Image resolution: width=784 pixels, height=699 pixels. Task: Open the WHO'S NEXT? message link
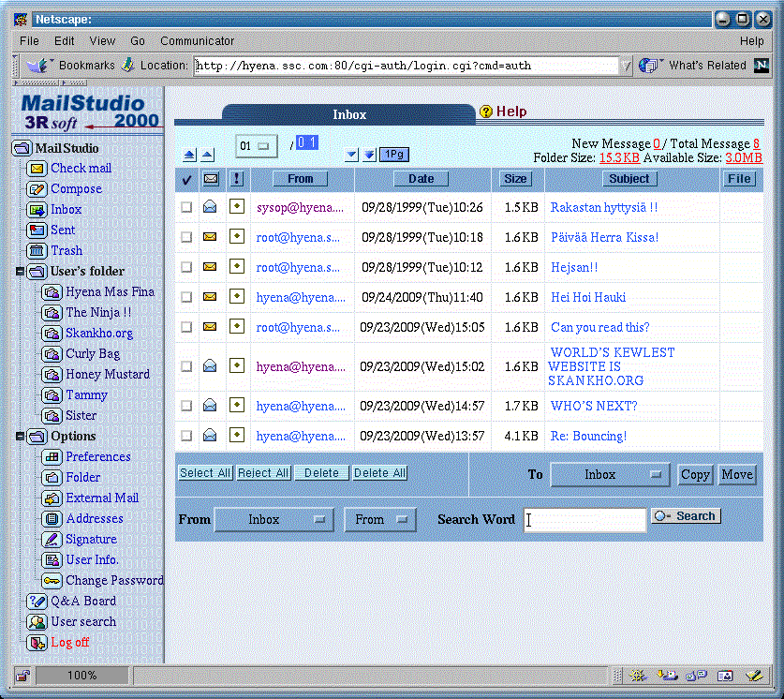tap(593, 406)
